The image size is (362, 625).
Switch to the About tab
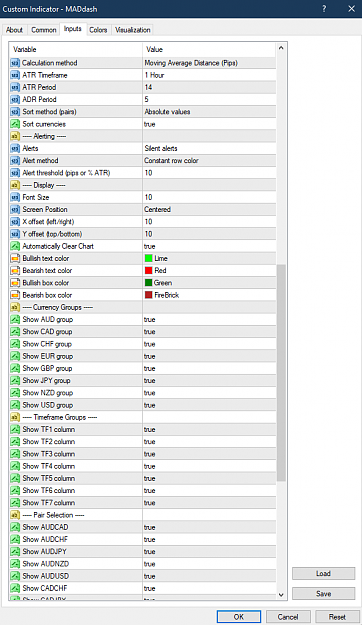click(14, 30)
